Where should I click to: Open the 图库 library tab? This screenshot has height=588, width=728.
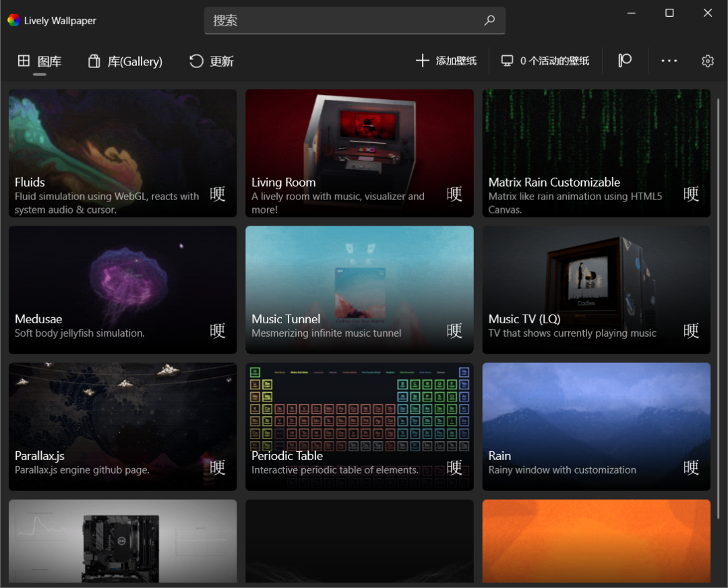pyautogui.click(x=40, y=61)
